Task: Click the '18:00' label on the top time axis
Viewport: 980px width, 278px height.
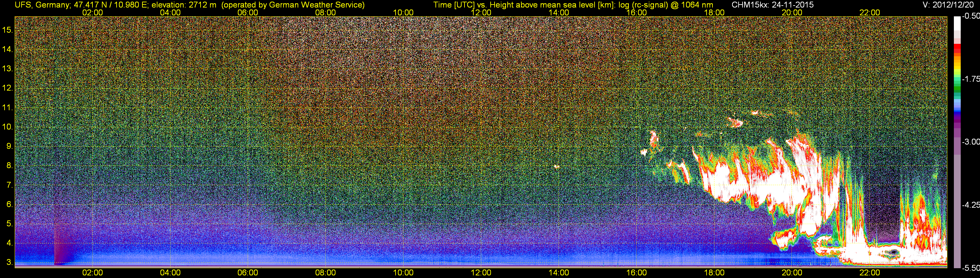Action: (714, 12)
